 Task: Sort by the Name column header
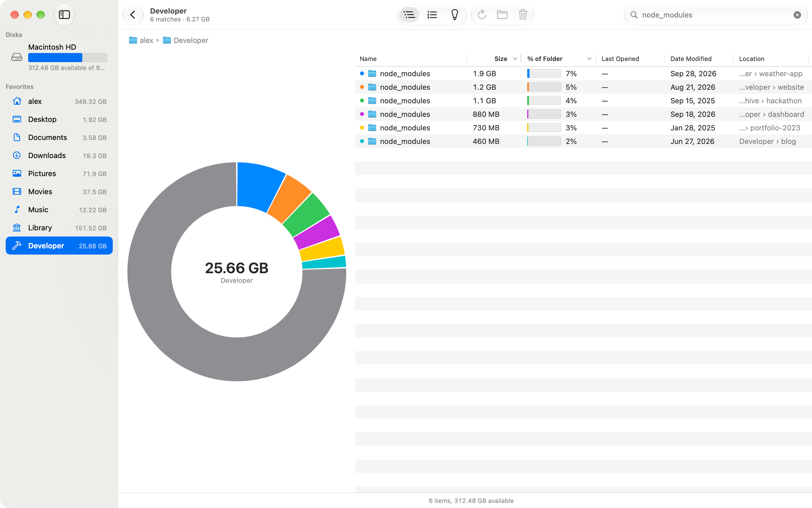[368, 59]
